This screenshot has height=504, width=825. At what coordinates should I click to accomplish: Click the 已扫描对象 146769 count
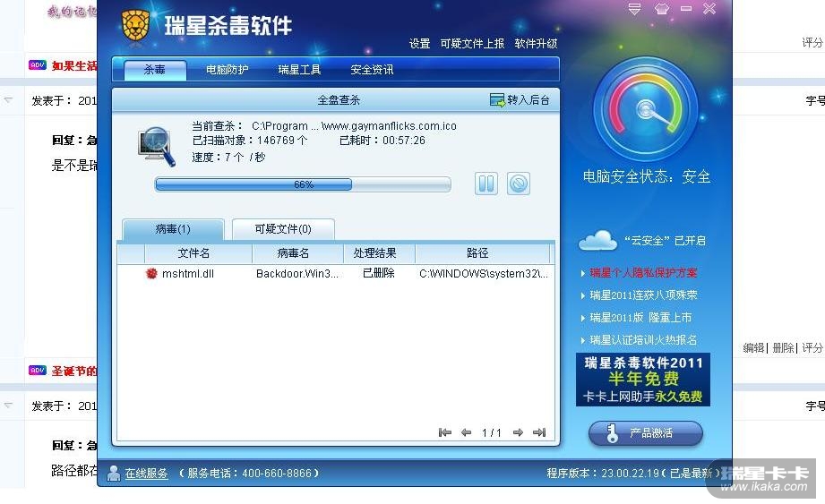250,141
